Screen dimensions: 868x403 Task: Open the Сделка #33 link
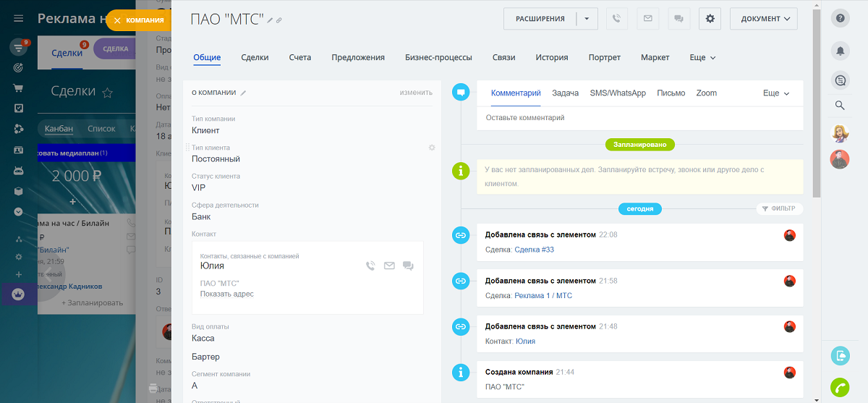[534, 250]
